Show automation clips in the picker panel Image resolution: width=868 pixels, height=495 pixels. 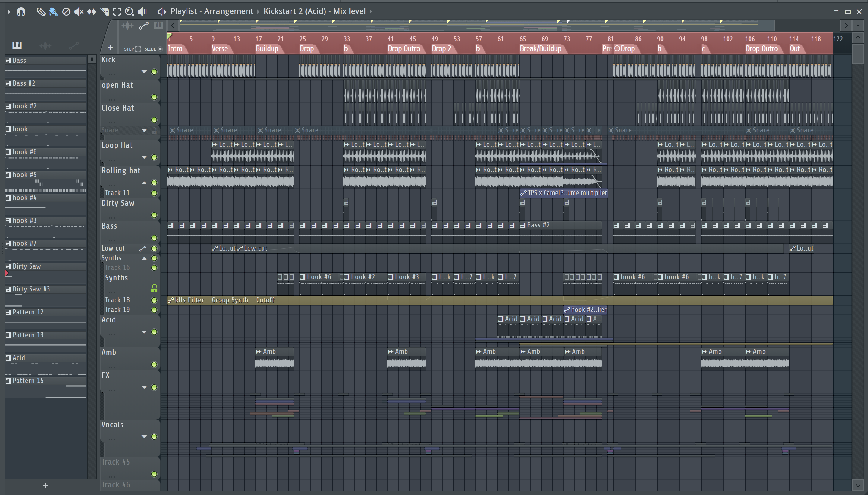point(74,45)
